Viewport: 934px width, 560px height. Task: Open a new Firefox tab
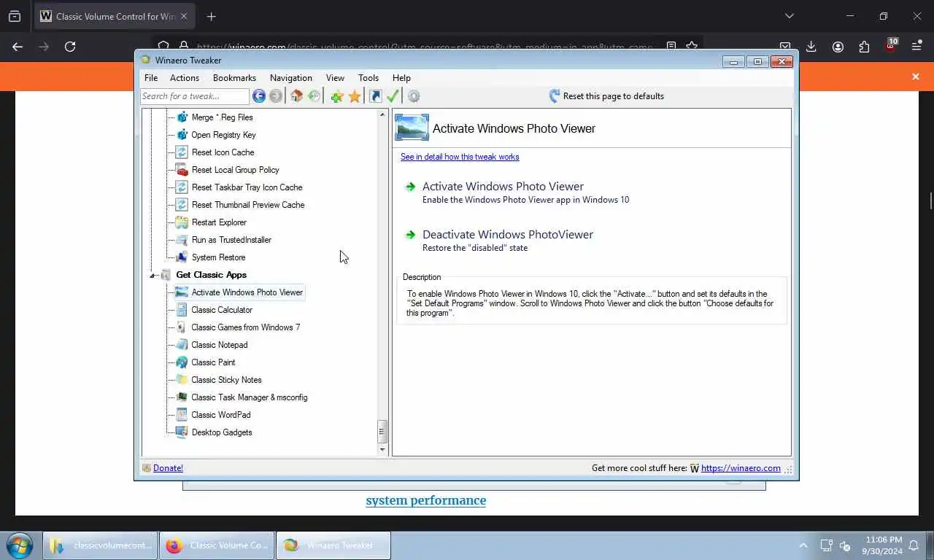click(211, 16)
